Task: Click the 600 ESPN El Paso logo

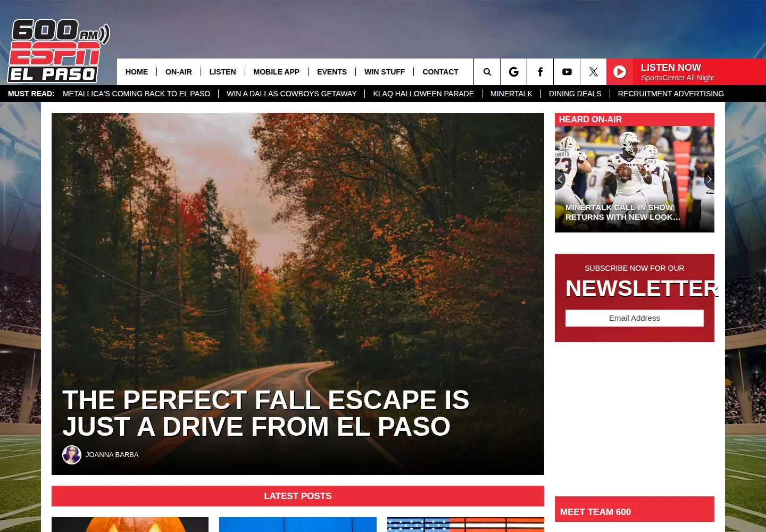Action: click(57, 51)
